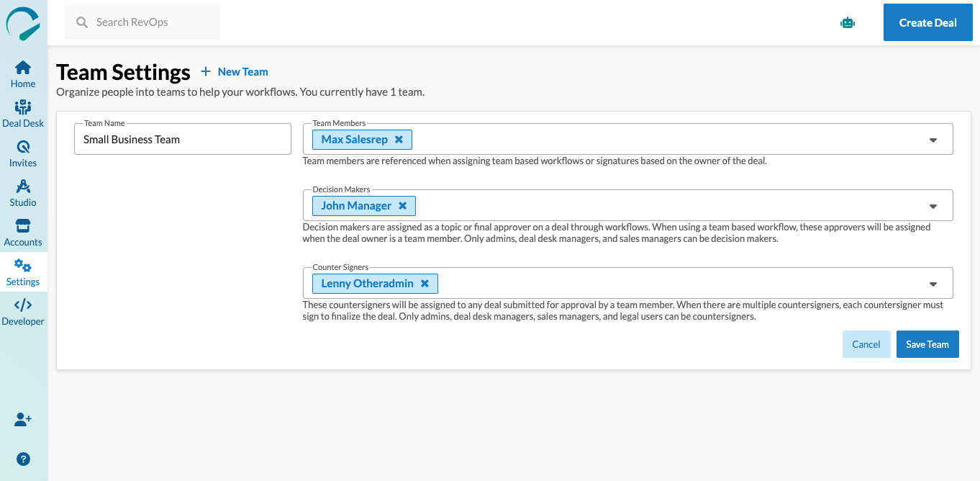Click the Create Deal button
Viewport: 980px width, 481px height.
click(927, 22)
